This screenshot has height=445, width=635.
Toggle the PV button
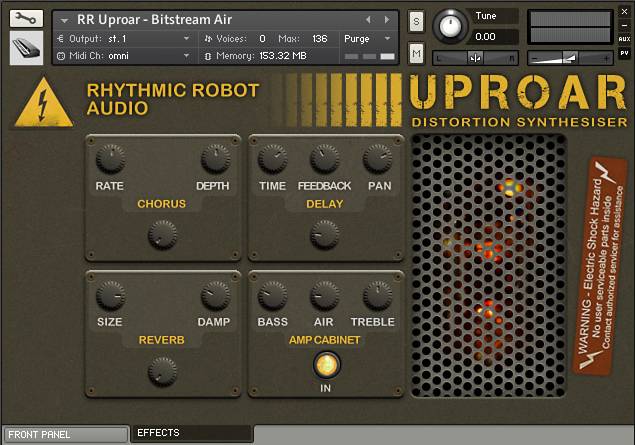pos(624,53)
